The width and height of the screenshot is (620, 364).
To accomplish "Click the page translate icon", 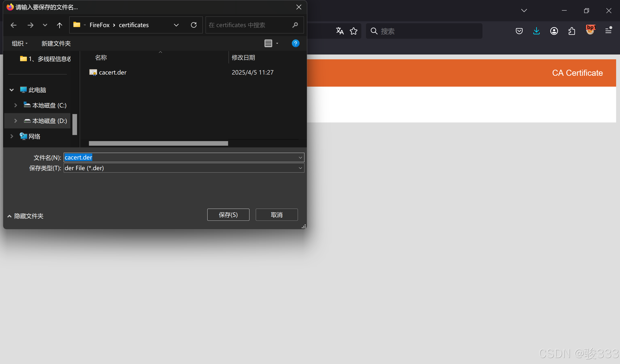I will tap(340, 31).
